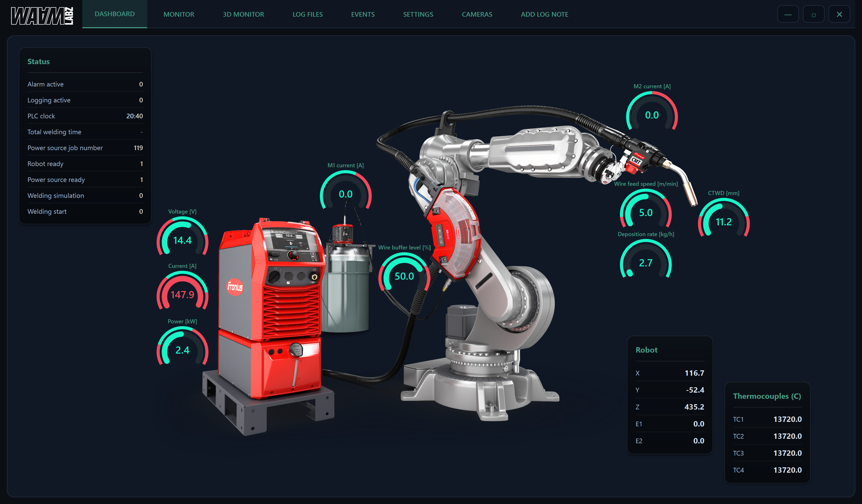Click the Wire buffer level gauge

pyautogui.click(x=404, y=272)
